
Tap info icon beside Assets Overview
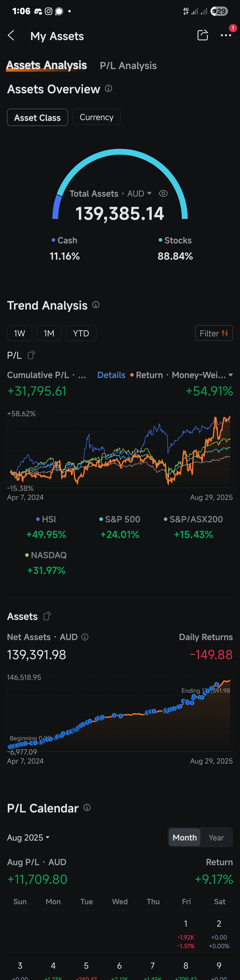(109, 89)
